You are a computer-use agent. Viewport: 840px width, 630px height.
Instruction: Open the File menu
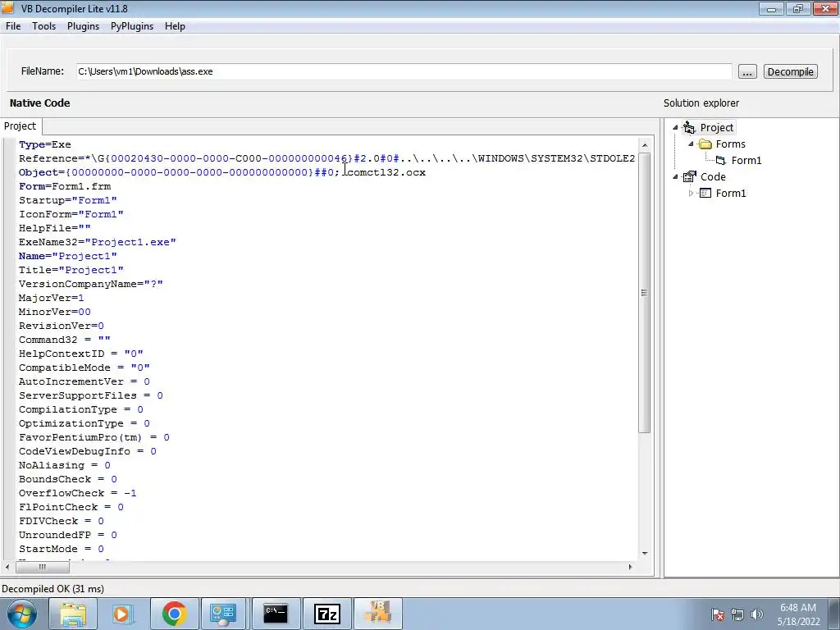click(13, 26)
